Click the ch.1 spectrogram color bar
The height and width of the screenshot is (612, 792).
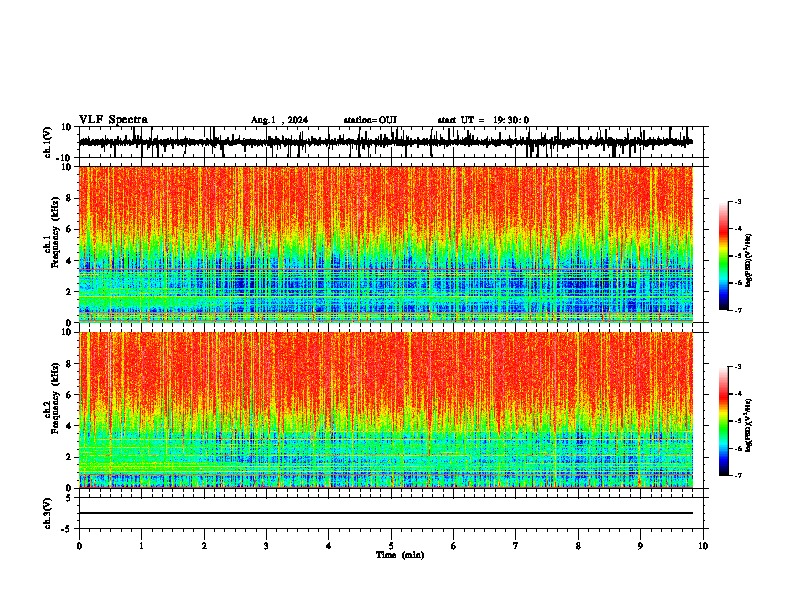[x=723, y=256]
